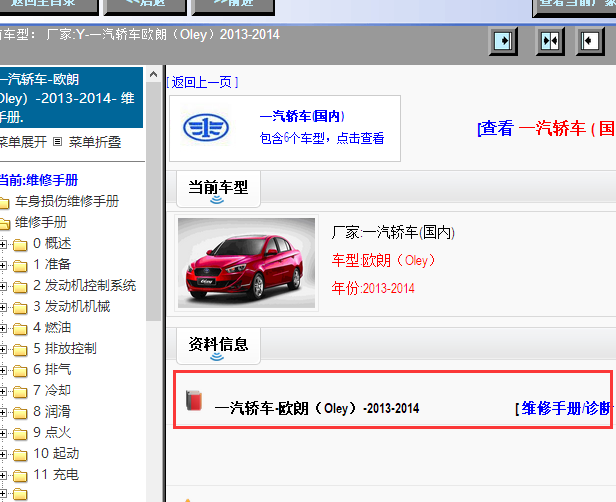
Task: Click folder icon of 0 概述
Action: [x=20, y=245]
